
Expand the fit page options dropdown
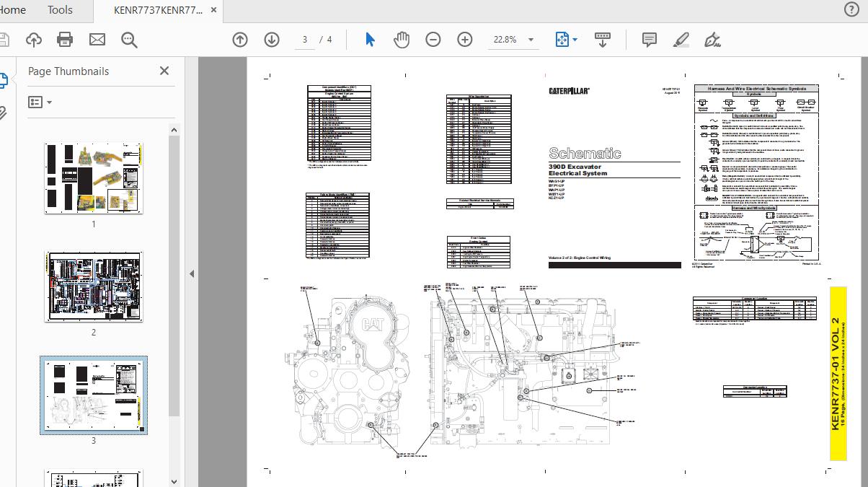tap(575, 40)
